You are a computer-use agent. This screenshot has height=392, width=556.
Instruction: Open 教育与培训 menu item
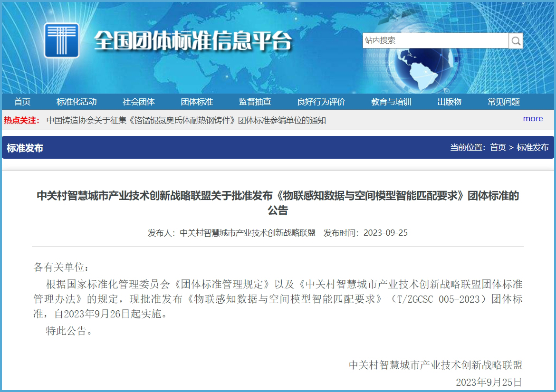391,102
